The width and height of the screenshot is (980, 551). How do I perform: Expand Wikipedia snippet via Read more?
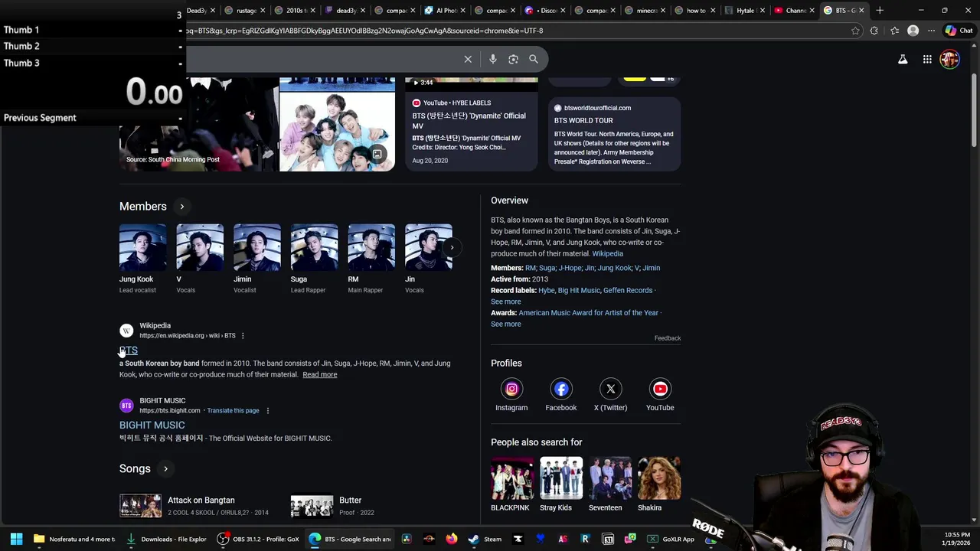point(319,375)
